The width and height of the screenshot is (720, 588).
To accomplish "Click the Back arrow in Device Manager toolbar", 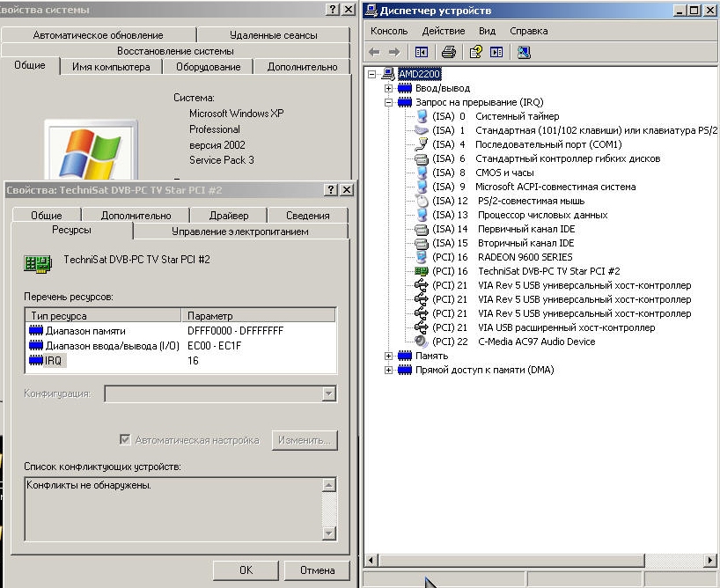I will [374, 52].
